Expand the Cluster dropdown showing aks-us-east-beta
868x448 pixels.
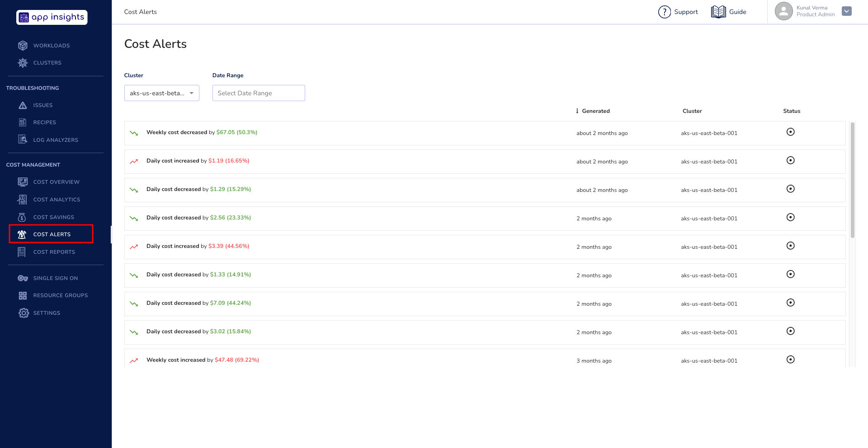point(161,93)
